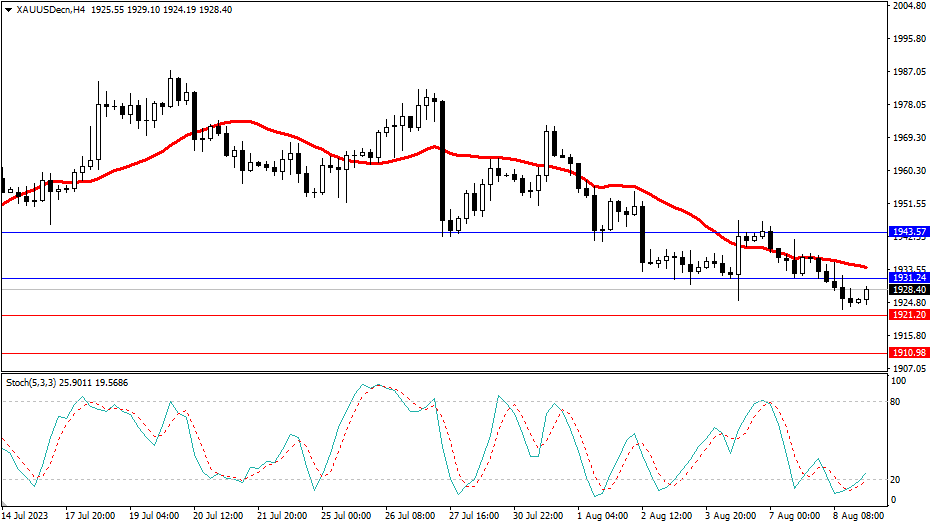Click the Stochastic 80 level label
The width and height of the screenshot is (933, 525).
pos(897,402)
